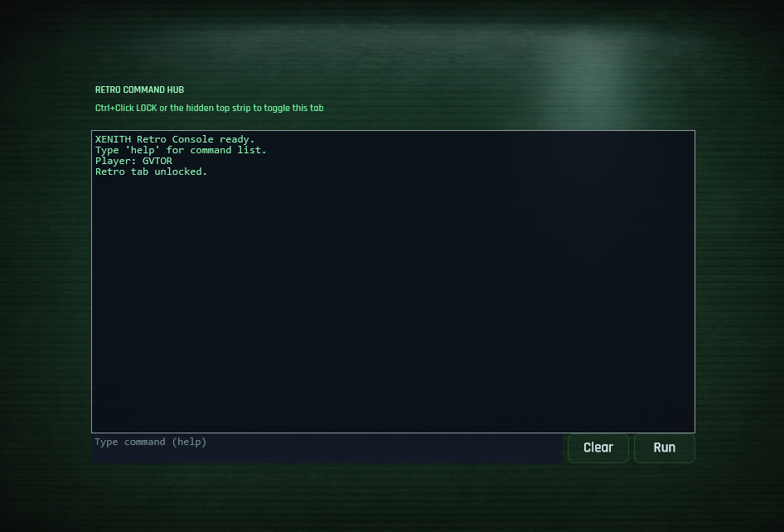Select the 'Player: GVTOR' console line
This screenshot has width=784, height=532.
pyautogui.click(x=133, y=161)
